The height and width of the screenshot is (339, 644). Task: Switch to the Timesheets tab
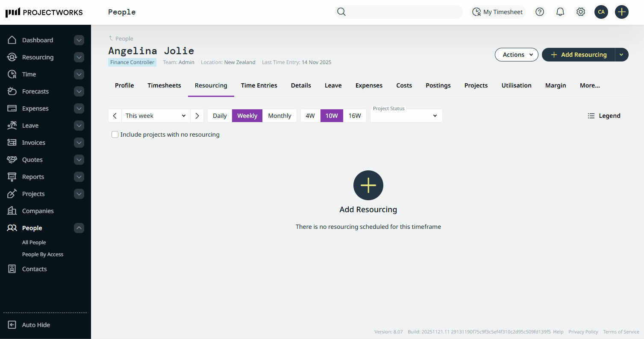164,85
